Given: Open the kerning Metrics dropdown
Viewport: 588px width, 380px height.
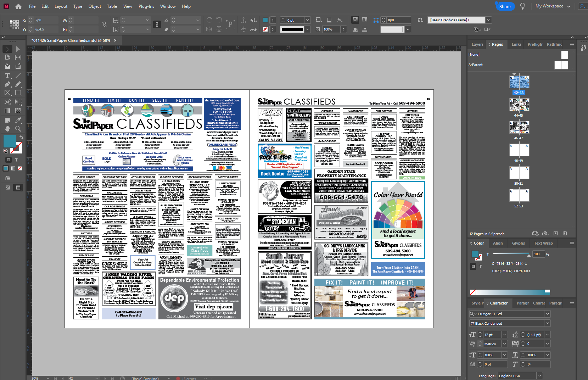Looking at the screenshot, I should 504,344.
